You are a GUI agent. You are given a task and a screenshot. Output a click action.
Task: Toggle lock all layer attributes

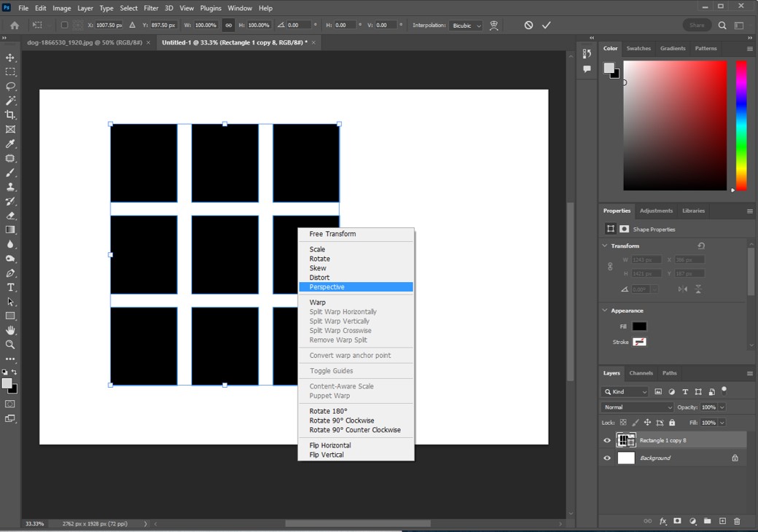click(672, 422)
